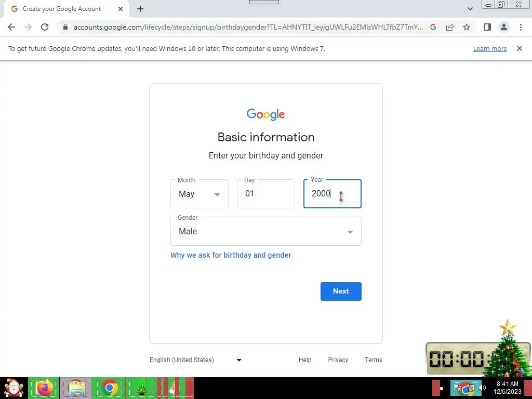Click the Day field showing 01
Image resolution: width=532 pixels, height=399 pixels.
265,194
